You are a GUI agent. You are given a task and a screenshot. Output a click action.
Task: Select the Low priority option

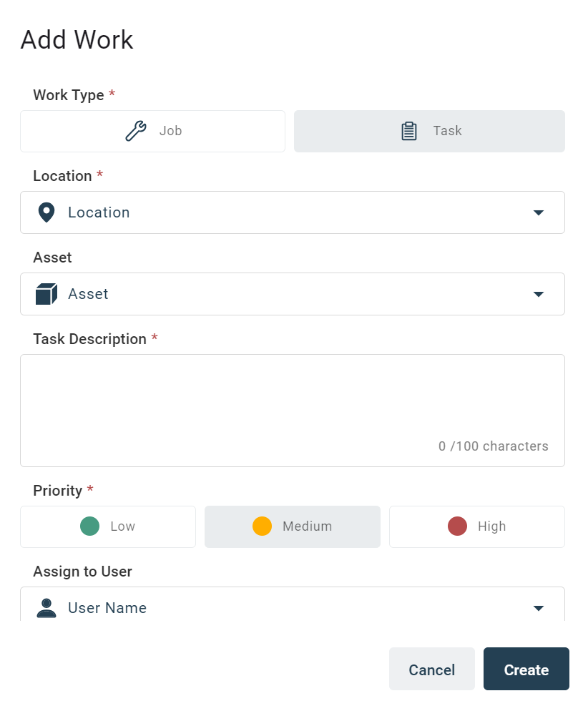pyautogui.click(x=108, y=526)
